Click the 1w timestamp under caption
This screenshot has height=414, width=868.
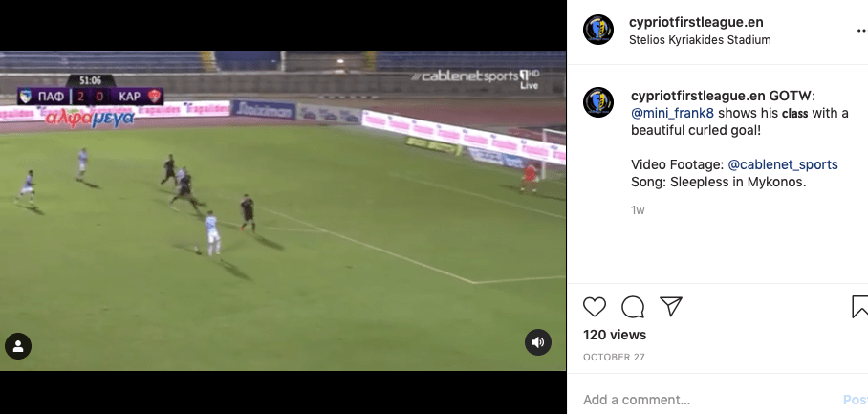[638, 209]
